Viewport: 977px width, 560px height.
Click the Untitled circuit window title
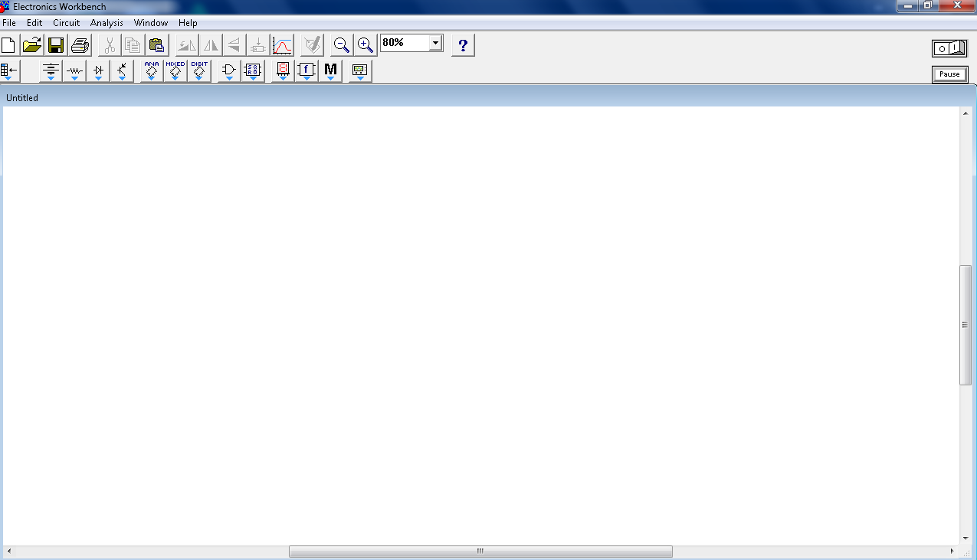point(22,98)
